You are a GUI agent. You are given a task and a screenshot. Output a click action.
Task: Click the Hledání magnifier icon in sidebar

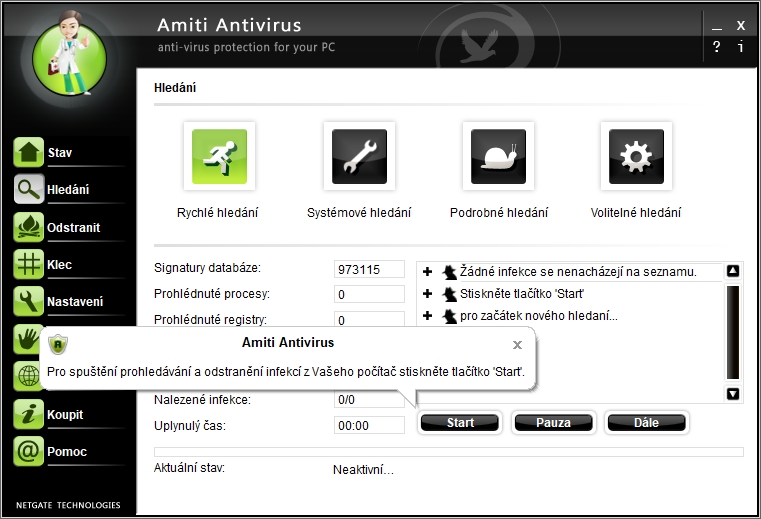tap(29, 189)
